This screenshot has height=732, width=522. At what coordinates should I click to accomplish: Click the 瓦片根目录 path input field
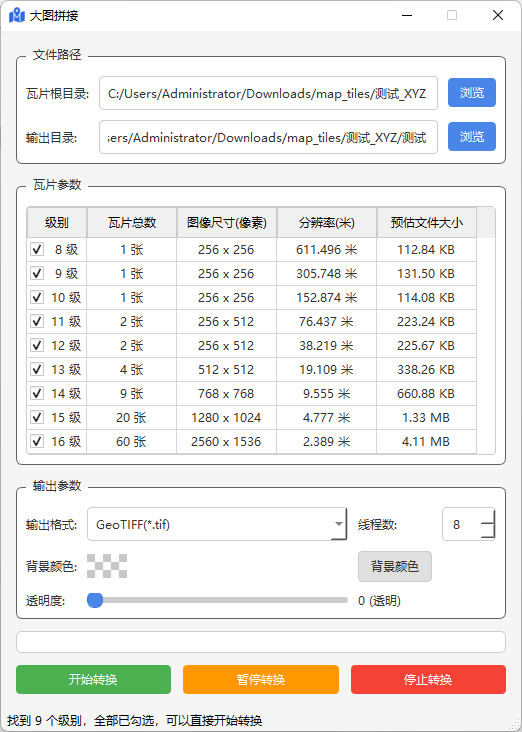pyautogui.click(x=268, y=93)
